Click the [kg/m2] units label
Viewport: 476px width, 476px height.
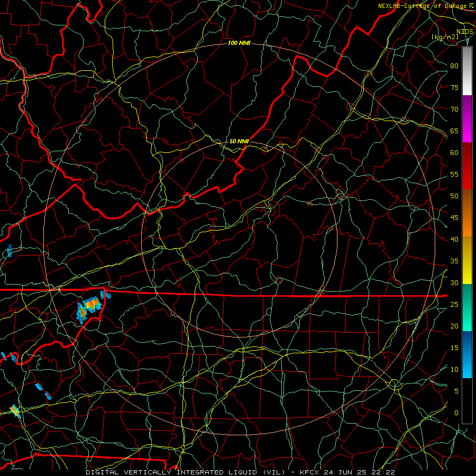[445, 37]
